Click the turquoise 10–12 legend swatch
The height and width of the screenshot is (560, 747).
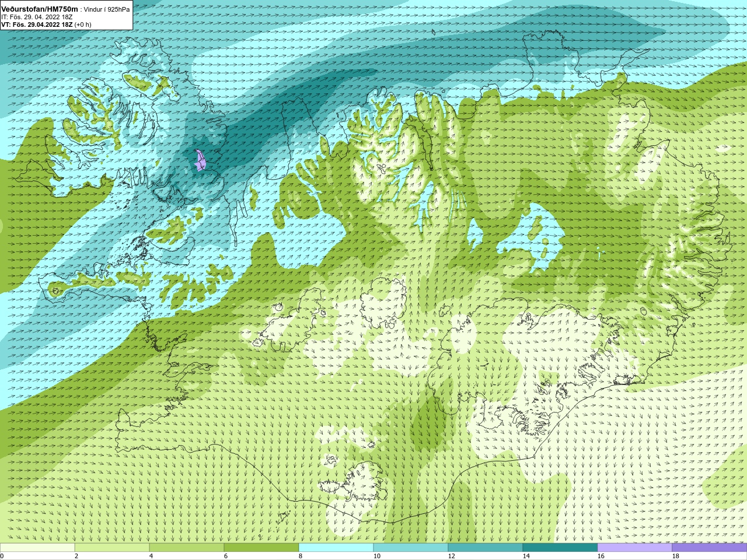point(411,548)
